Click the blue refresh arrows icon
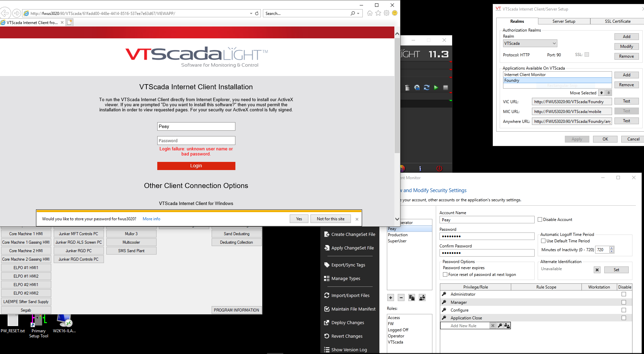The width and height of the screenshot is (644, 354). coord(427,88)
